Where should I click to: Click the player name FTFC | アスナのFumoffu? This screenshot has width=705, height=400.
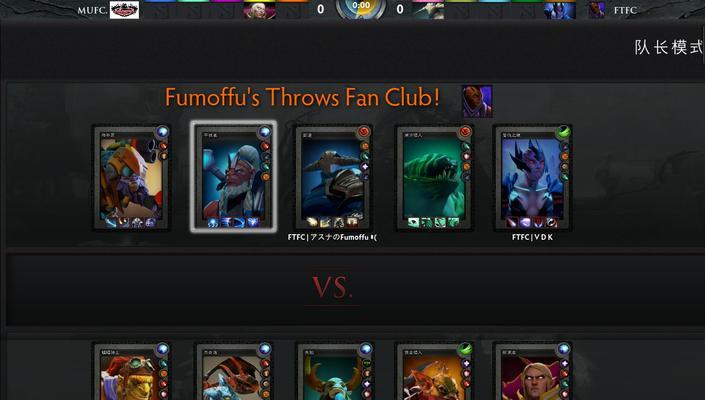tap(332, 237)
